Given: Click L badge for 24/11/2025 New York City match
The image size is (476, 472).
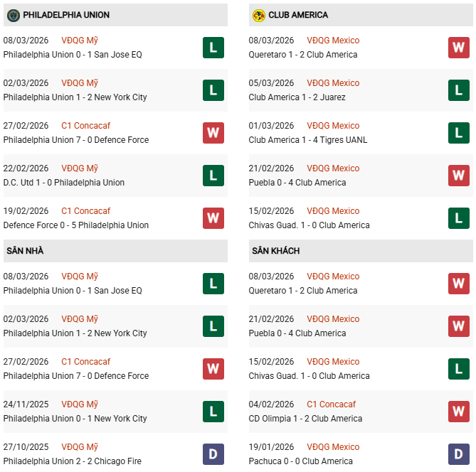Looking at the screenshot, I should tap(213, 412).
